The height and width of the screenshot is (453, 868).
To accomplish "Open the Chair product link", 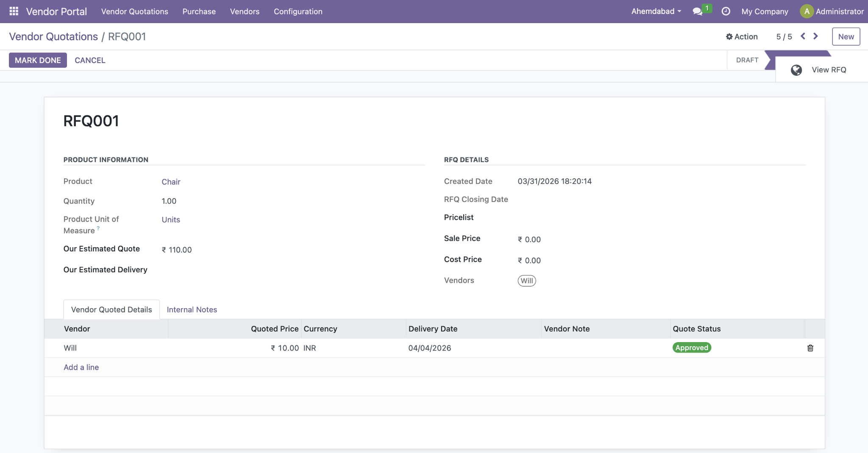I will [171, 182].
